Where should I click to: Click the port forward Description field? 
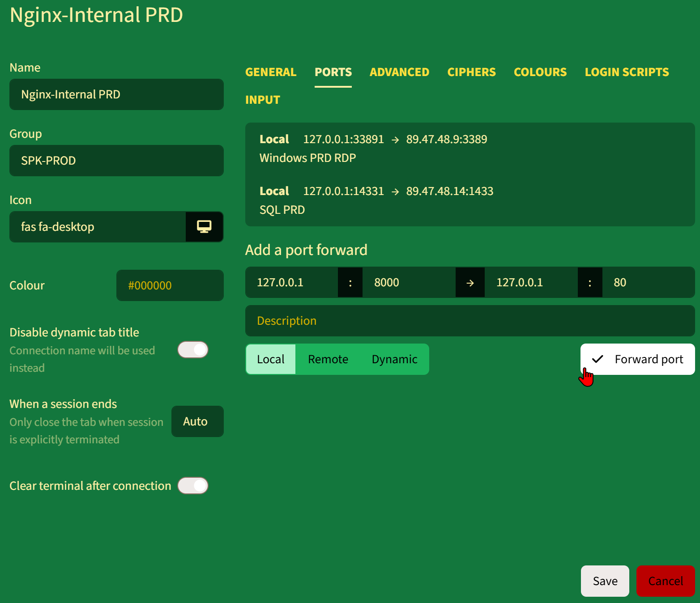click(x=470, y=321)
